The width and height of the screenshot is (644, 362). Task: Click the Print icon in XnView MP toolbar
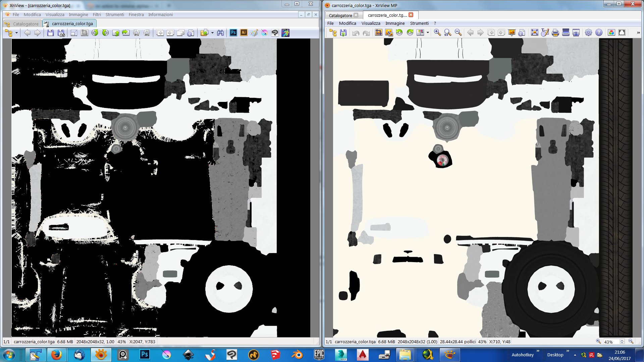(x=555, y=33)
